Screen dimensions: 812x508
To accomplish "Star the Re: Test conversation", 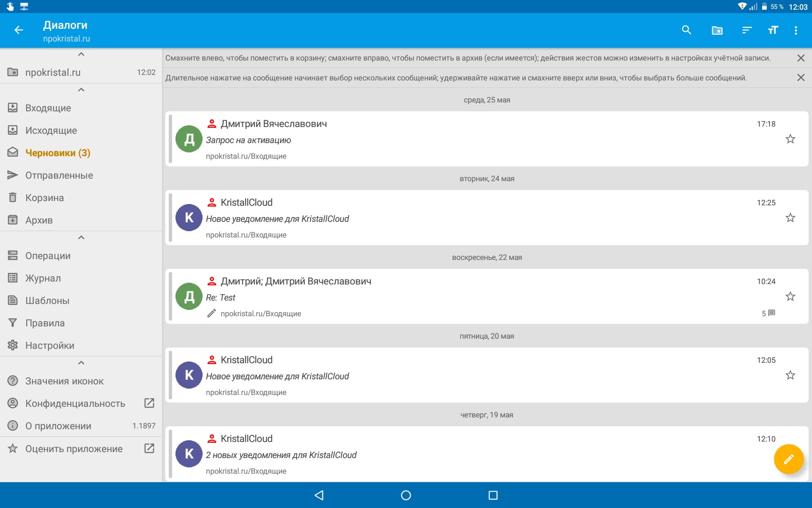I will (x=790, y=296).
